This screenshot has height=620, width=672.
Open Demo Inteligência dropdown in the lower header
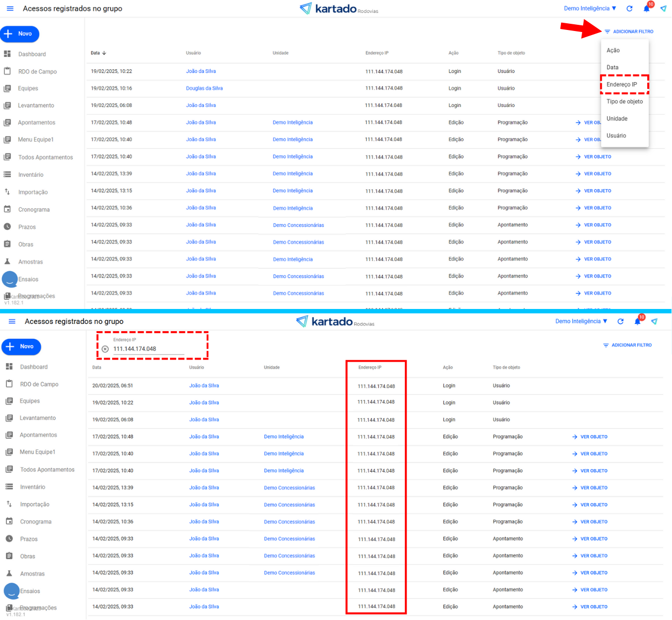pos(581,321)
